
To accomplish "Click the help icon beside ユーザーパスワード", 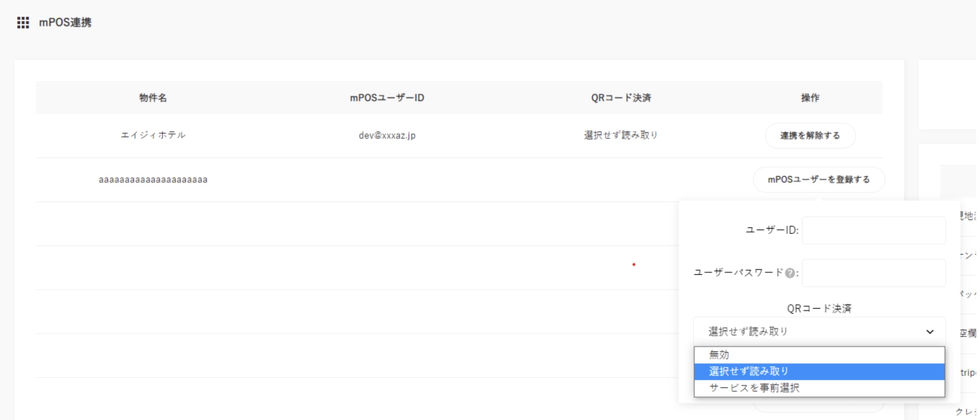I will coord(790,273).
